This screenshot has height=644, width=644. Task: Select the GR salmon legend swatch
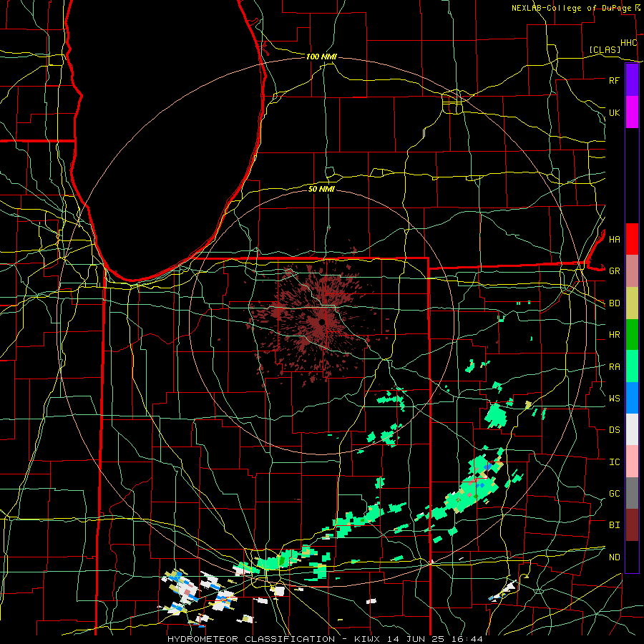click(x=632, y=271)
